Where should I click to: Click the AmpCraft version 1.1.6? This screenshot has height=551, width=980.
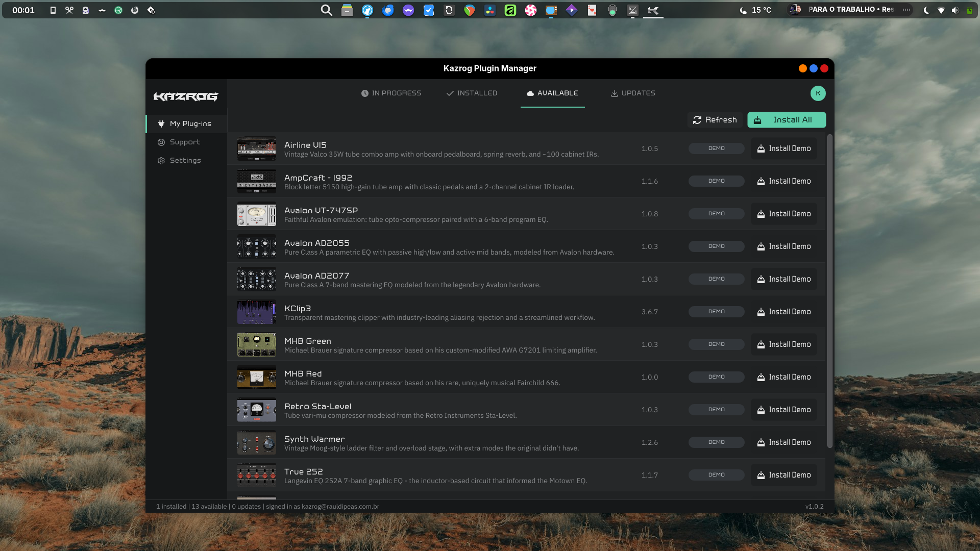pyautogui.click(x=650, y=181)
